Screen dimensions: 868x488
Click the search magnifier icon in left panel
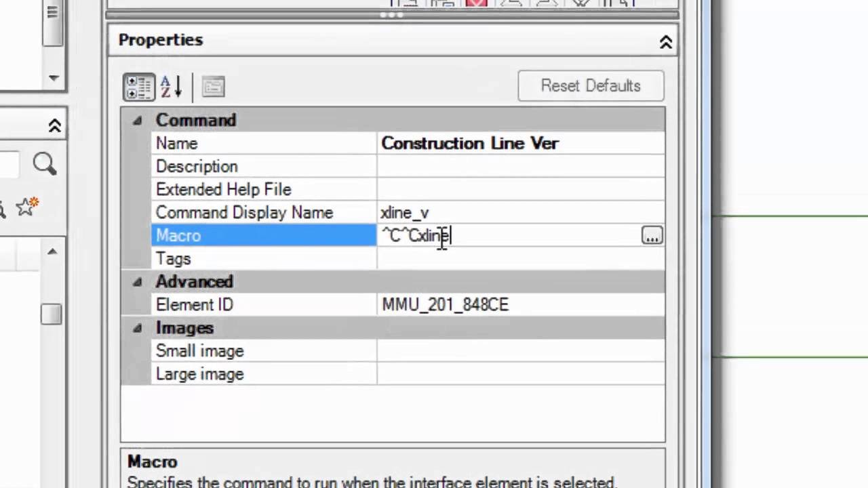point(45,164)
